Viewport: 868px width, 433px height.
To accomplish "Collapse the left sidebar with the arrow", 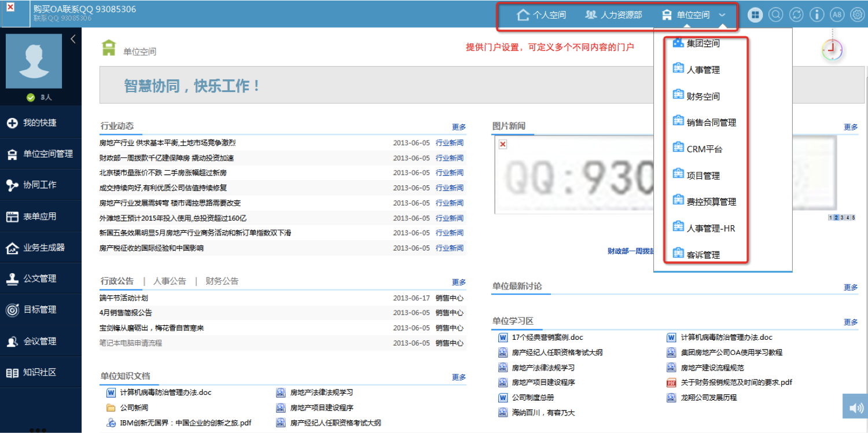I will [73, 39].
